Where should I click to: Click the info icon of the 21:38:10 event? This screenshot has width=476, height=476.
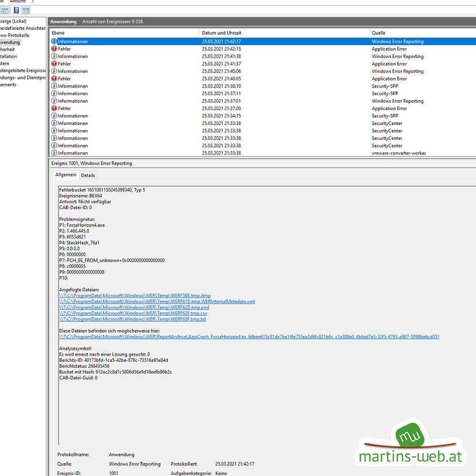pos(54,86)
